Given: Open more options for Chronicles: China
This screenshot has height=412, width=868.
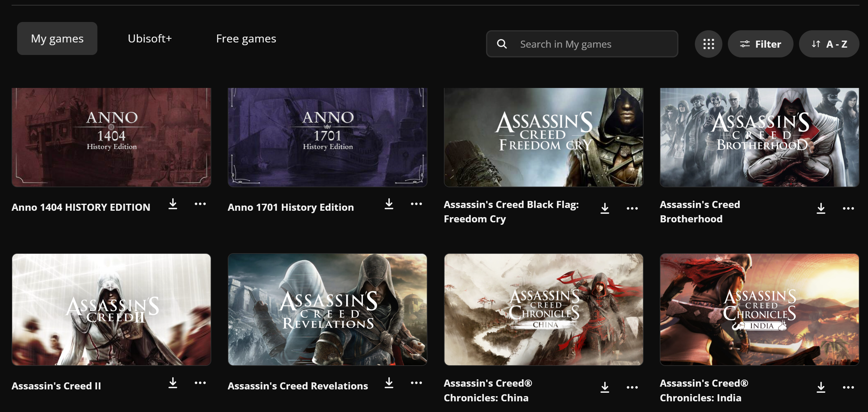Looking at the screenshot, I should pos(632,387).
